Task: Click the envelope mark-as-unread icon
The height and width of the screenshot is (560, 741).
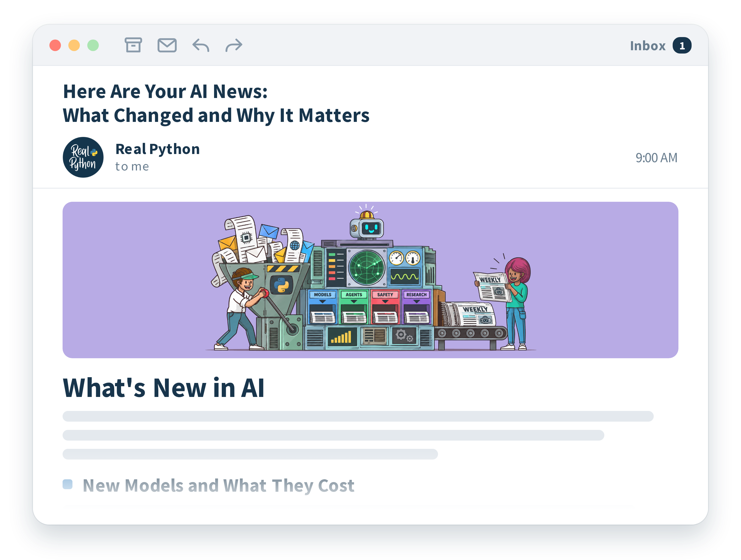Action: click(167, 45)
